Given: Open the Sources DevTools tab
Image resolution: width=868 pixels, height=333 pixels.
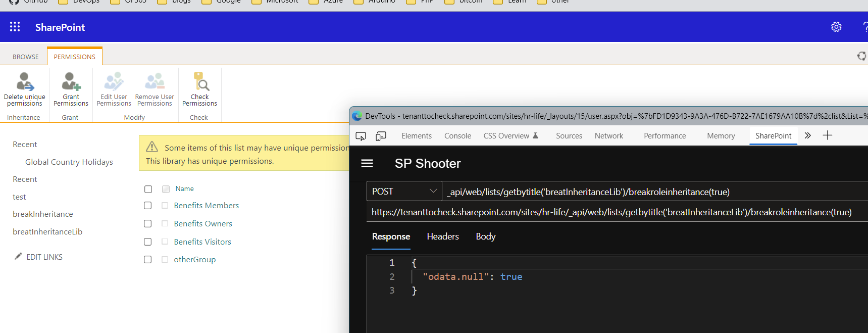Looking at the screenshot, I should 569,136.
